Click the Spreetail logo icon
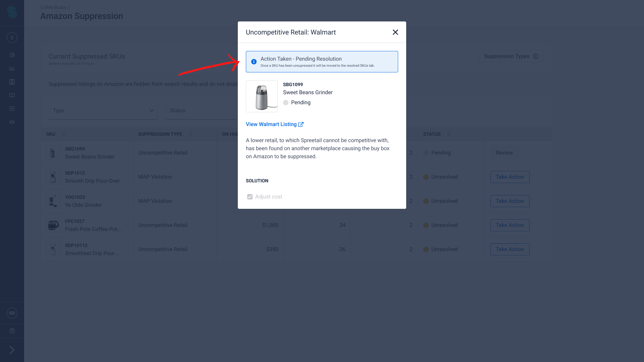This screenshot has height=362, width=644. pyautogui.click(x=12, y=12)
